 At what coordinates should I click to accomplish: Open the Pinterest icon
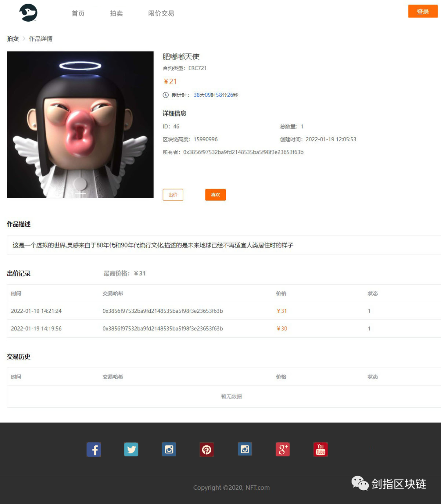tap(207, 449)
